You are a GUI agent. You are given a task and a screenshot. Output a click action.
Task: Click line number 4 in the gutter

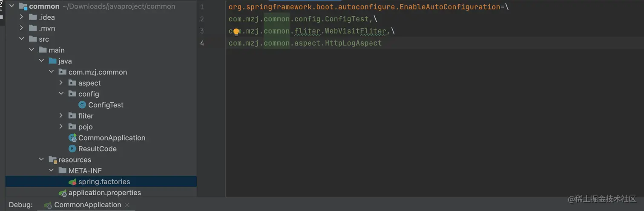pos(202,43)
